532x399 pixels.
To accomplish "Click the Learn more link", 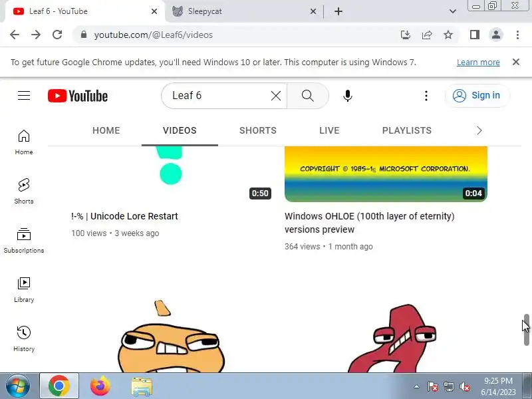I will 478,63.
